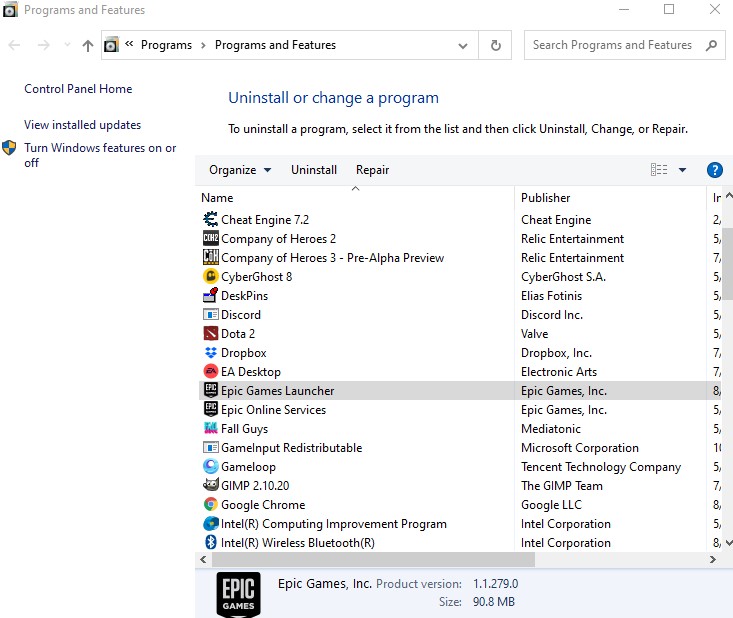Click the Intel Wireless Bluetooth icon
733x618 pixels.
click(210, 542)
